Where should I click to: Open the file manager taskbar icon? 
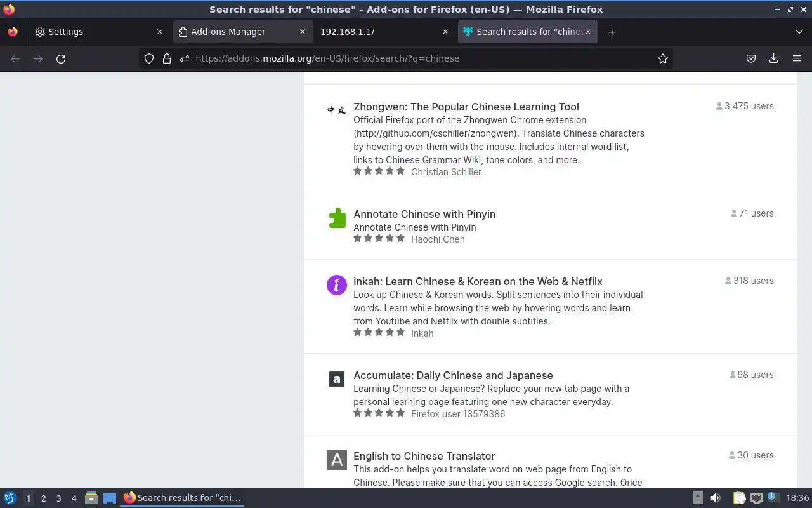coord(91,498)
